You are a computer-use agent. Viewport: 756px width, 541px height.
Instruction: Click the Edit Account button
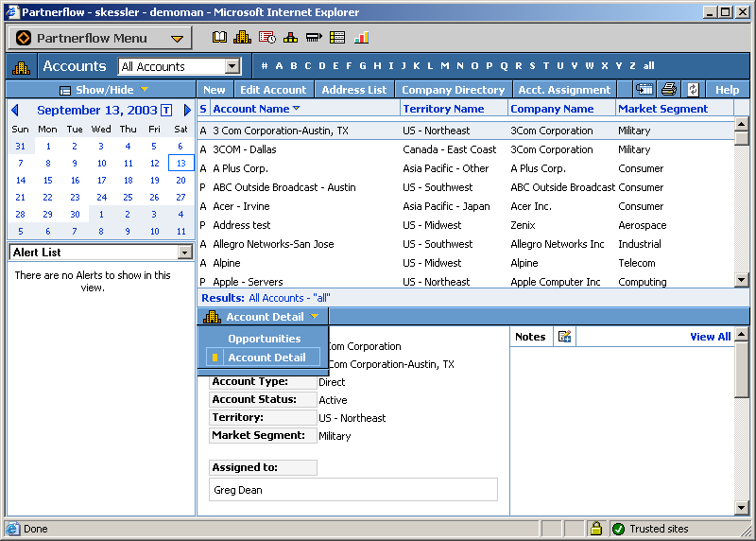[273, 90]
